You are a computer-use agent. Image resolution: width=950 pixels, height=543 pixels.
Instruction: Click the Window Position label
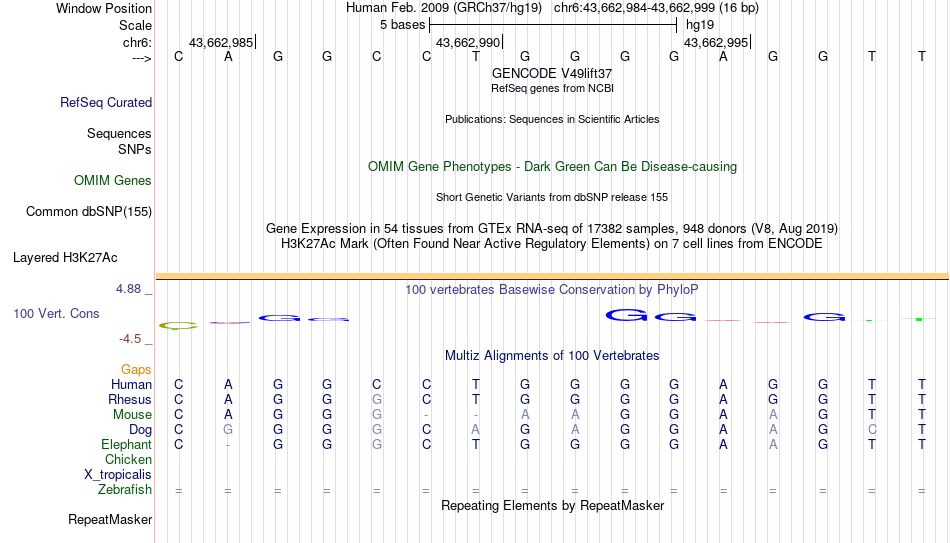tap(104, 8)
